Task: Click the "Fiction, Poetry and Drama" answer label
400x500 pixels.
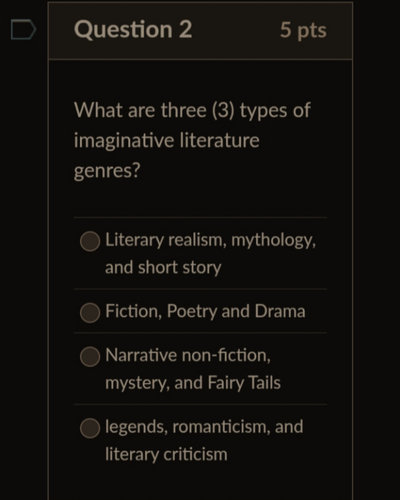Action: pos(205,311)
